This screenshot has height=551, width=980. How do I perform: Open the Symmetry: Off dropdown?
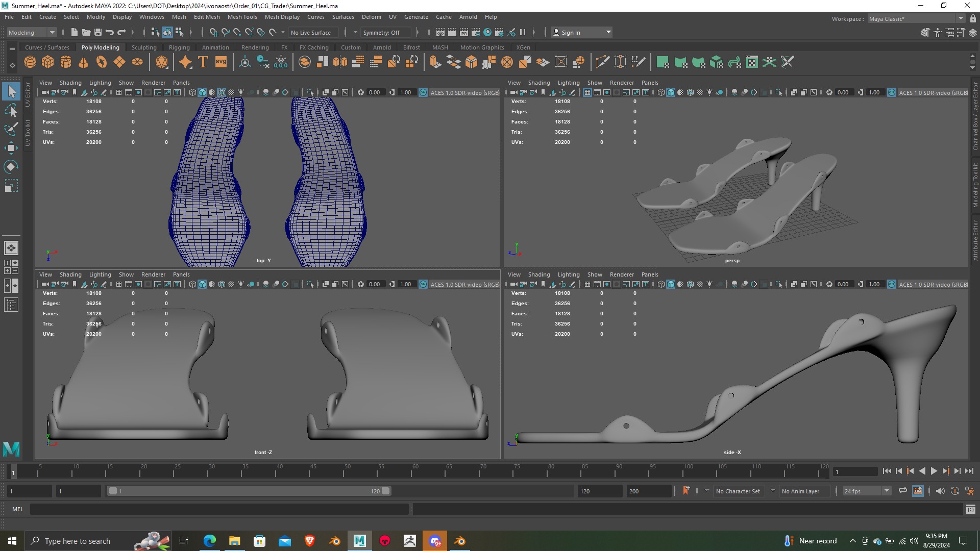[x=385, y=32]
